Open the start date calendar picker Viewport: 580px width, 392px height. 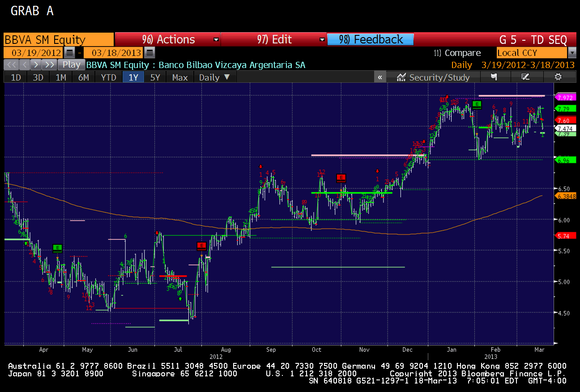[x=70, y=52]
